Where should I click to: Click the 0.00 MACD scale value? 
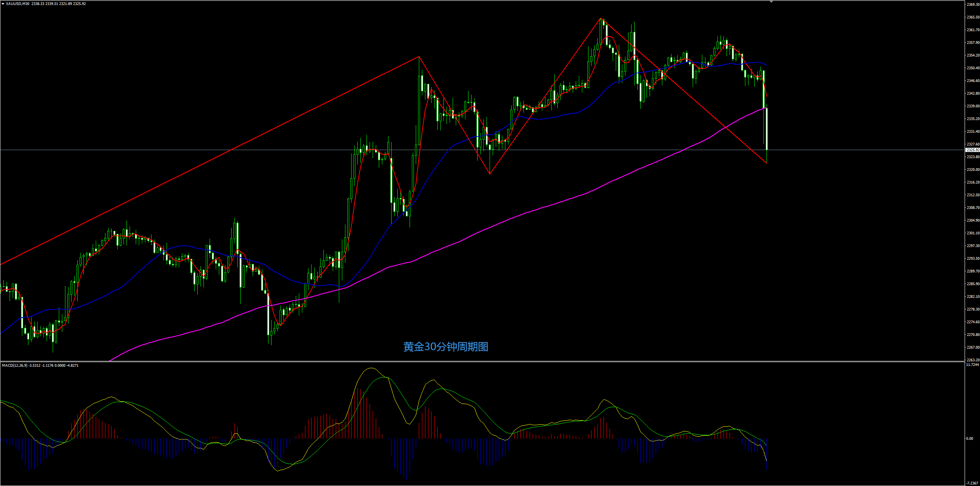[970, 439]
